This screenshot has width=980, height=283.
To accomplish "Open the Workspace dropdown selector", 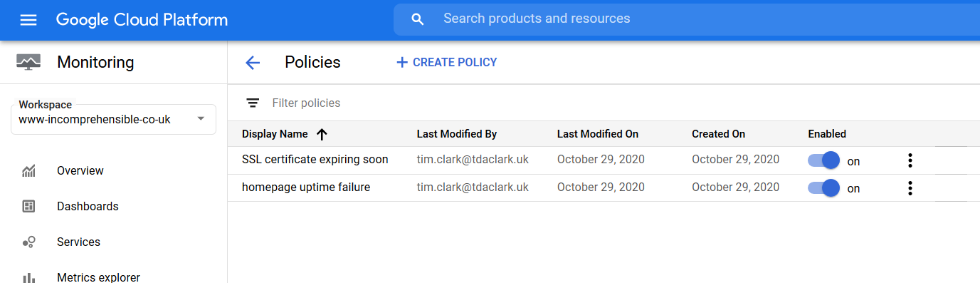I will [x=114, y=118].
